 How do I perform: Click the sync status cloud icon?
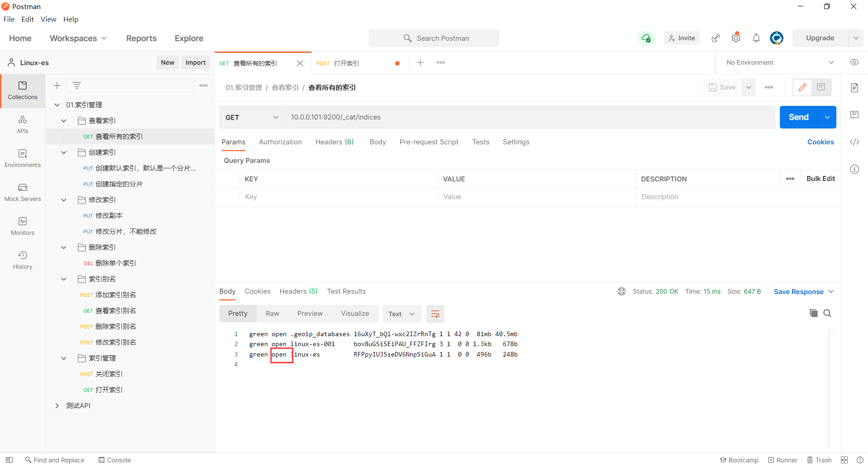click(646, 38)
